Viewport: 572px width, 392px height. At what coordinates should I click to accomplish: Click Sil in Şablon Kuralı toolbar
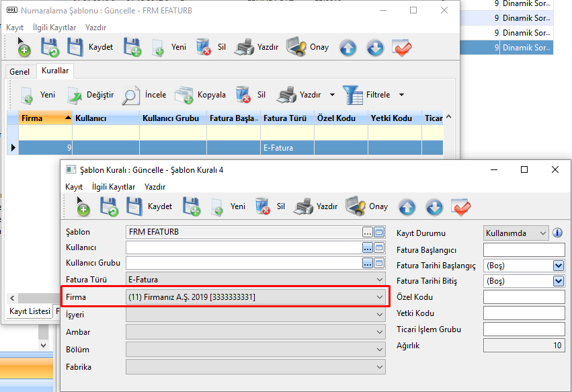(270, 206)
